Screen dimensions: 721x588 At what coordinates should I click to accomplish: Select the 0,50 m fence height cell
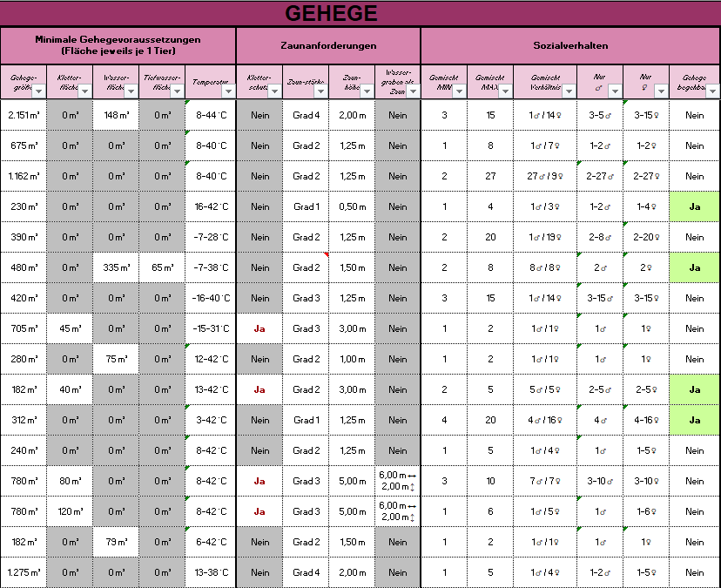(352, 206)
